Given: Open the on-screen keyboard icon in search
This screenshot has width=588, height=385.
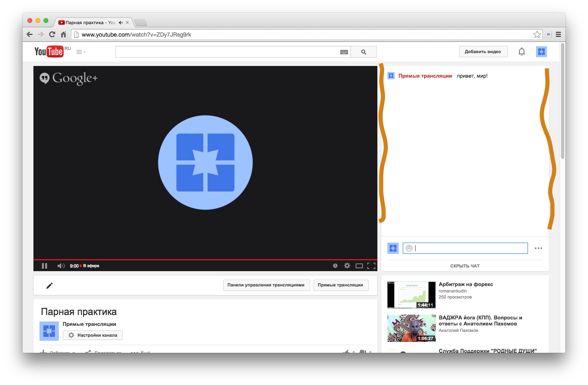Looking at the screenshot, I should [344, 52].
